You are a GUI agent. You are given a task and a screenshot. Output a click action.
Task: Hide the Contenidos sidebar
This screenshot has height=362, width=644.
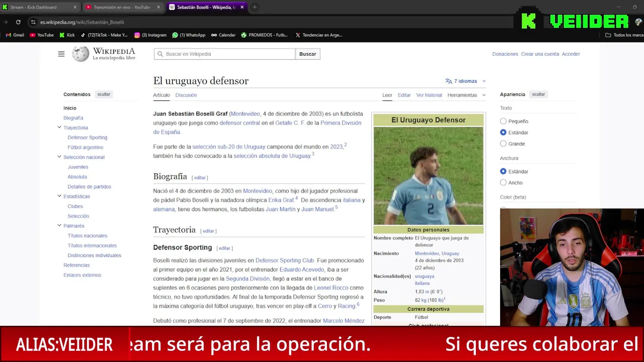pos(104,94)
